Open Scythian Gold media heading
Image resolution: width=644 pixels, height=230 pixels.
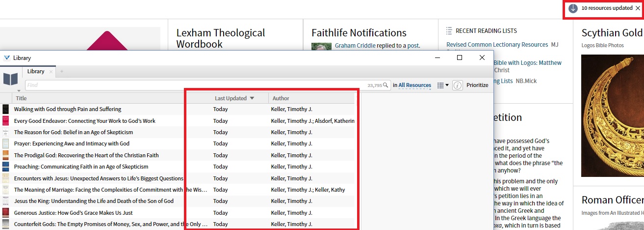[x=612, y=33]
